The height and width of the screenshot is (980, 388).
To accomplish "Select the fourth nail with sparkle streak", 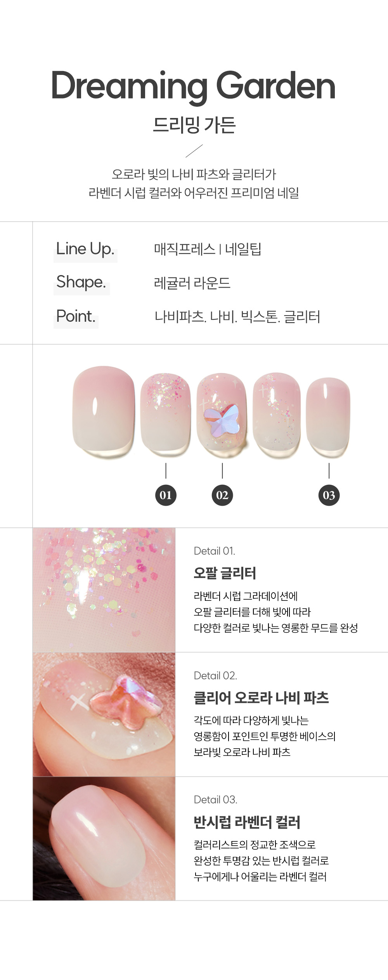I will 277,415.
